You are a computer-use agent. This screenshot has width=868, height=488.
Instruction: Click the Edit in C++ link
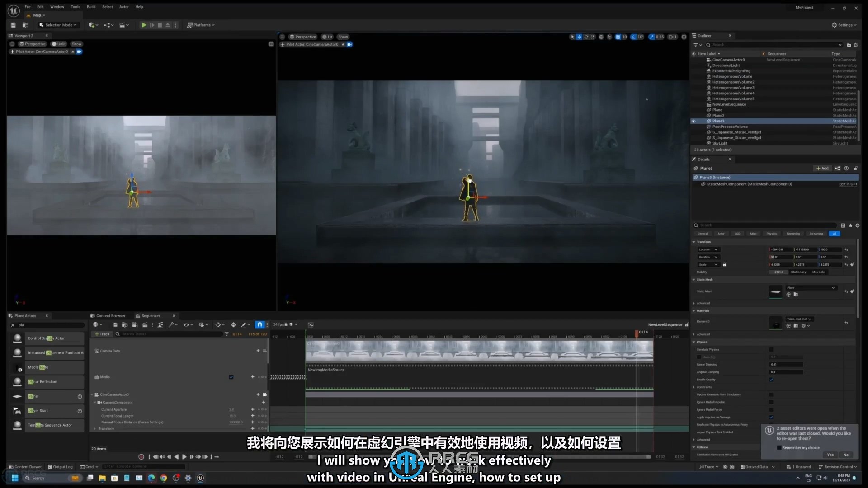coord(848,184)
